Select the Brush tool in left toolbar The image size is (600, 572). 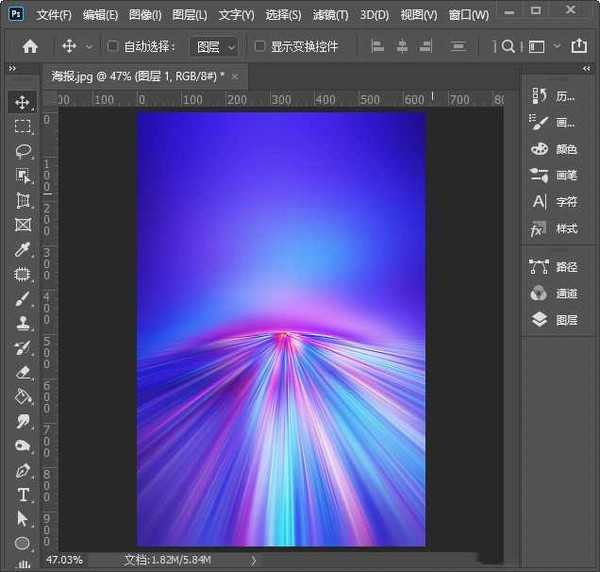[23, 298]
